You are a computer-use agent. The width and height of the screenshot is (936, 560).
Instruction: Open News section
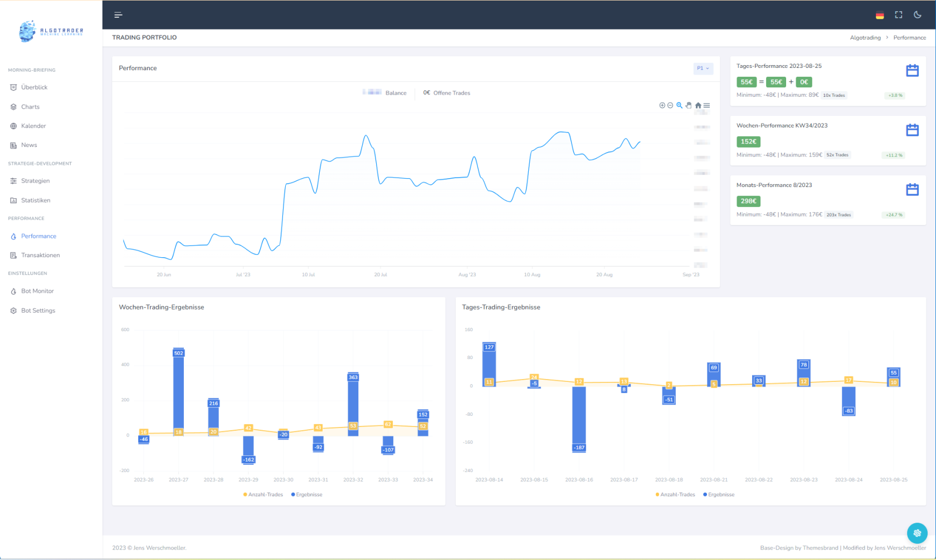(x=29, y=145)
